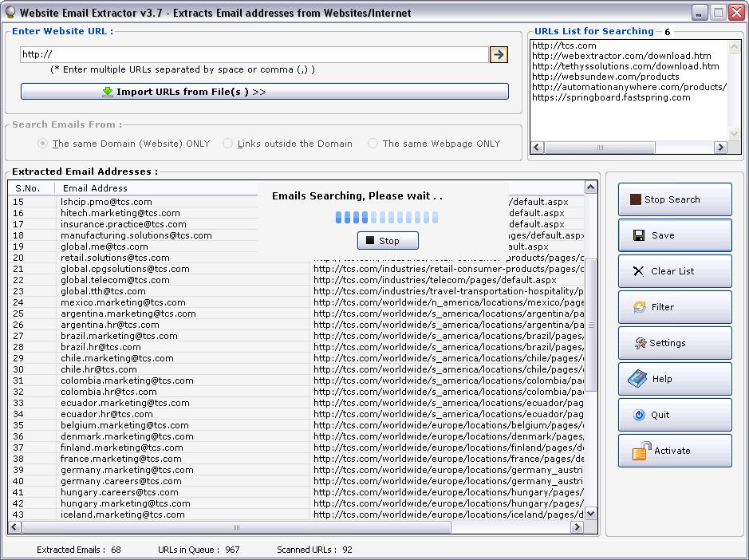The image size is (749, 560).
Task: Quit the application
Action: coord(674,415)
